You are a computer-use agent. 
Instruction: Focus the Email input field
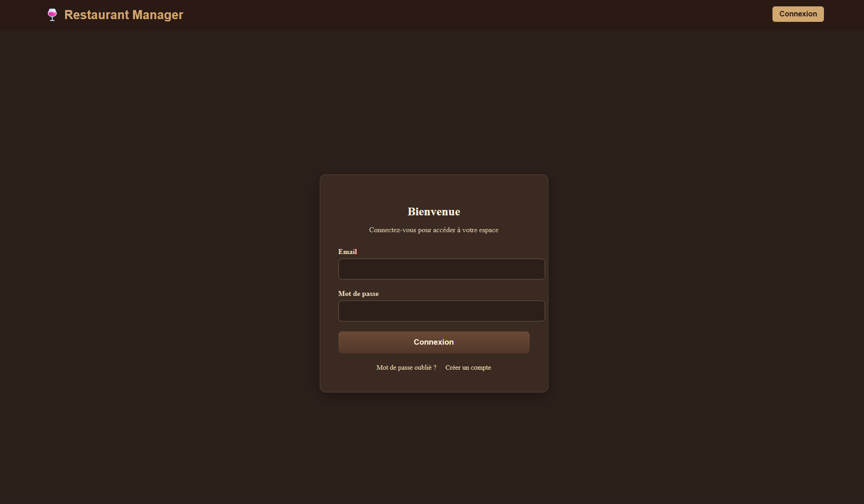click(441, 269)
